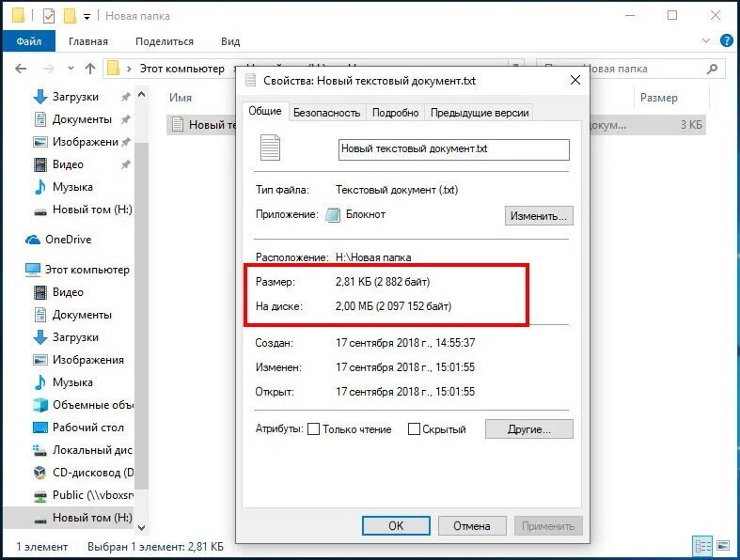740x560 pixels.
Task: Open Public network share in tree
Action: 92,495
